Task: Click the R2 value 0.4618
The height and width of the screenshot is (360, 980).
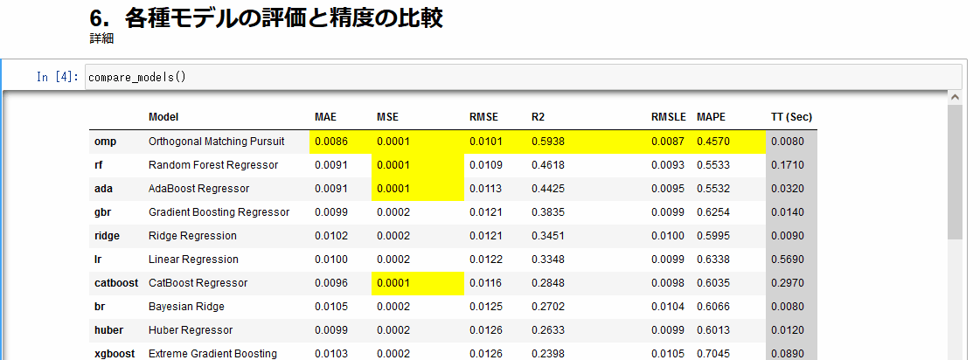Action: click(548, 165)
